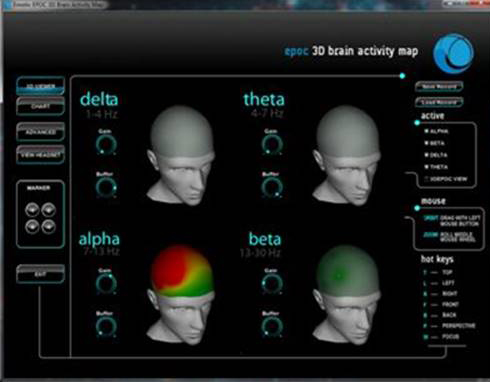490x382 pixels.
Task: Click the top-left Marker button
Action: click(32, 210)
